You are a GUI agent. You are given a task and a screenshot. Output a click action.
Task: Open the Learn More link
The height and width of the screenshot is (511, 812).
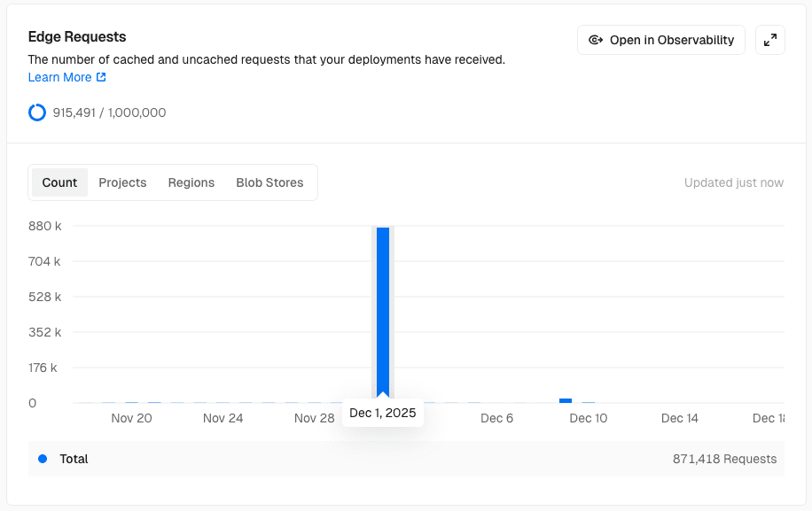(59, 77)
